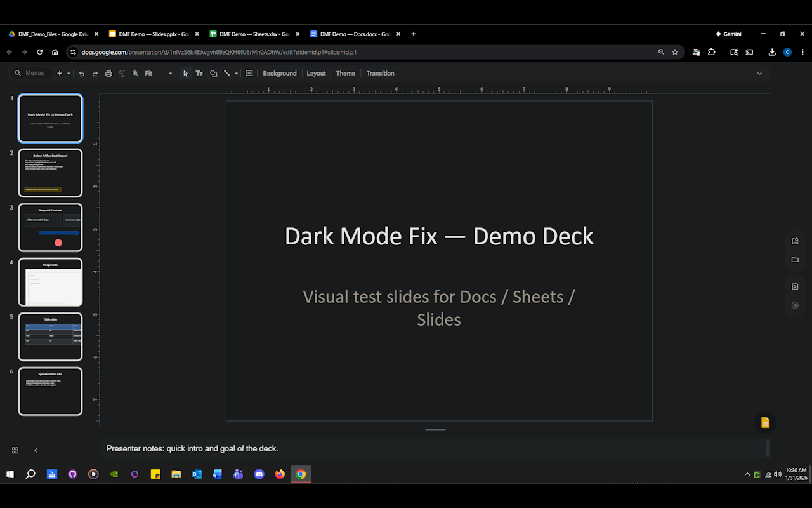The width and height of the screenshot is (812, 508).
Task: Open the Chrome profile avatar C
Action: coord(787,52)
